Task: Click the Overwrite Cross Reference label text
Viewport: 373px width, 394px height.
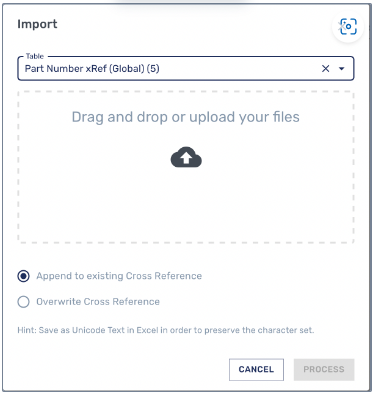Action: point(98,302)
